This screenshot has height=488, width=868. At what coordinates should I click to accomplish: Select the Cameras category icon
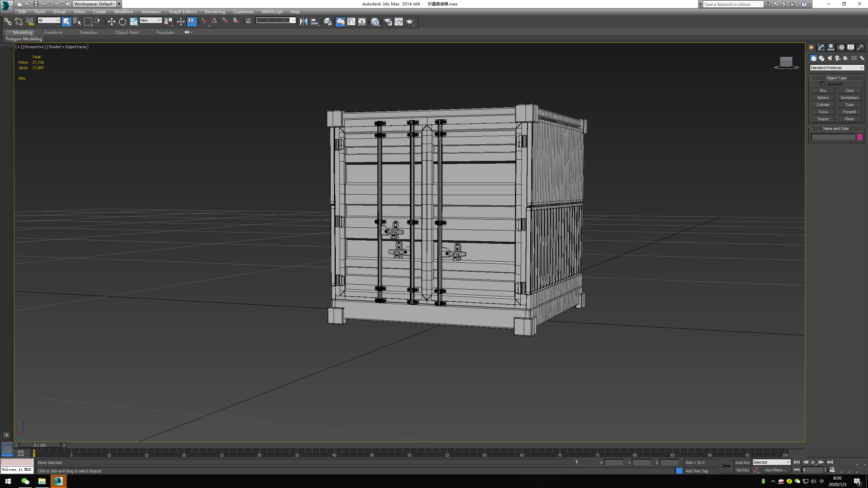837,58
